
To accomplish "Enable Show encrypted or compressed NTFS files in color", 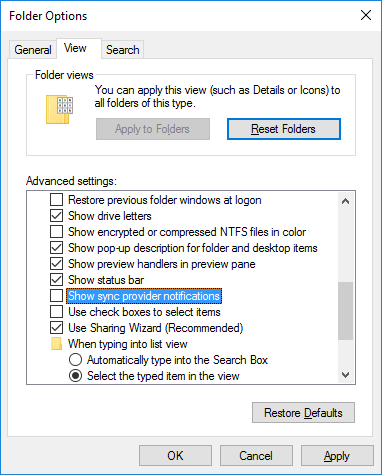I will coord(56,232).
